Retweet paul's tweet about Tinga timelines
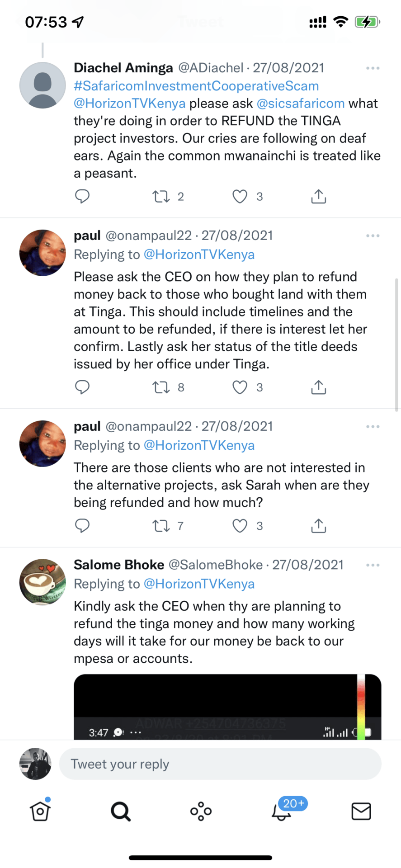Image resolution: width=401 pixels, height=868 pixels. tap(161, 387)
